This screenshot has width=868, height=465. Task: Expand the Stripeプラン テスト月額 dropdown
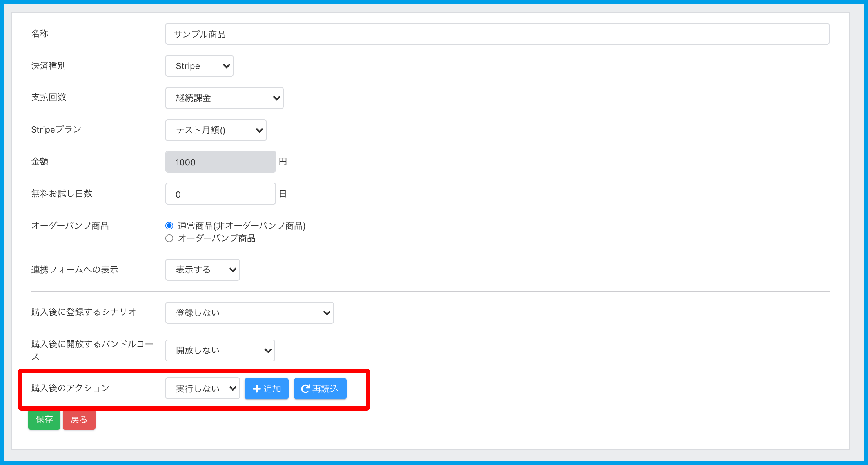point(216,130)
